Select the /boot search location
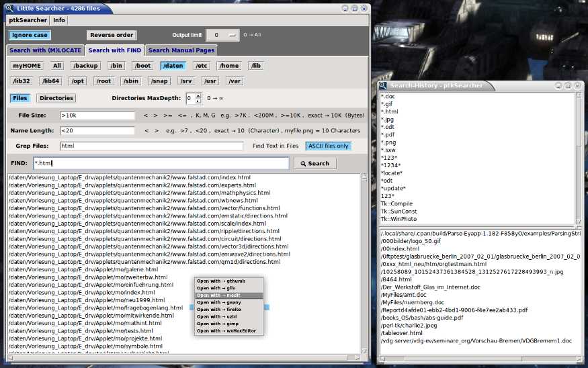Screen dimensions: 588x368 [143, 66]
